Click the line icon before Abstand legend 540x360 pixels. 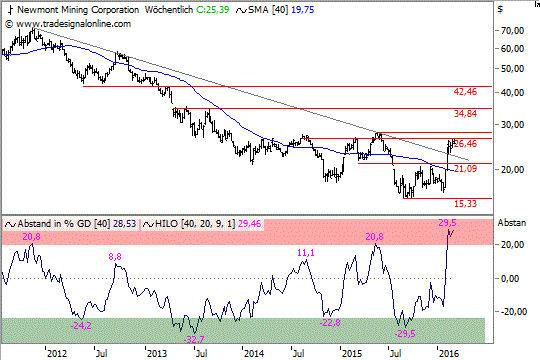tap(11, 225)
